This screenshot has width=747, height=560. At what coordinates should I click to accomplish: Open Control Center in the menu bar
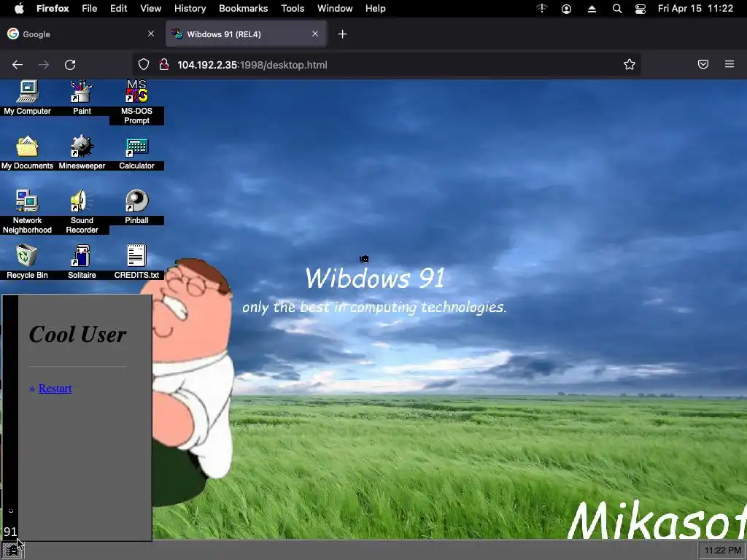click(640, 9)
